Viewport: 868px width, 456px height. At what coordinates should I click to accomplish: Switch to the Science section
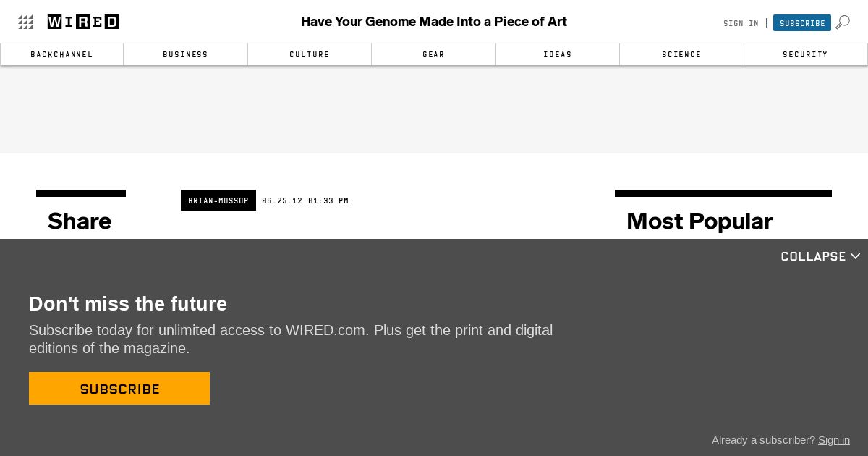tap(681, 54)
